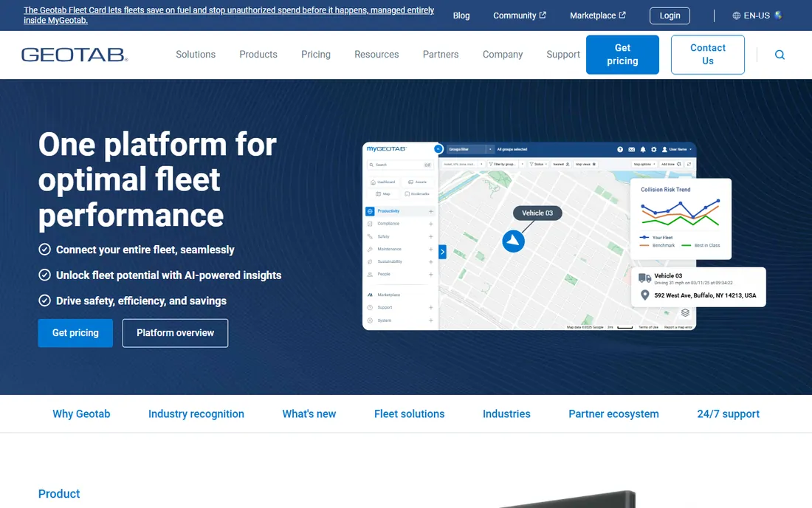This screenshot has height=508, width=812.
Task: Jump to Industry recognition section
Action: coord(196,413)
